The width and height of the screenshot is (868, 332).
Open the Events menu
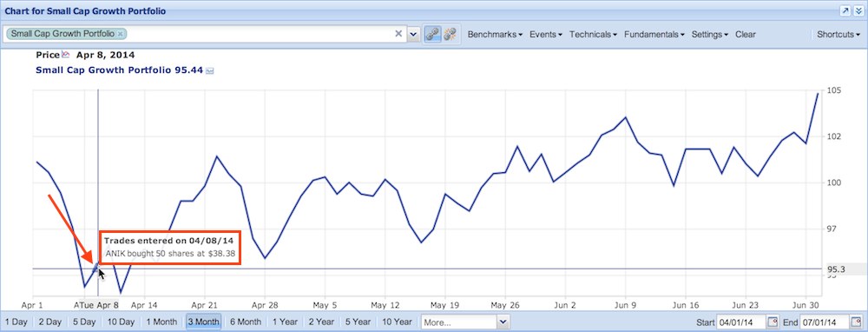pos(546,35)
